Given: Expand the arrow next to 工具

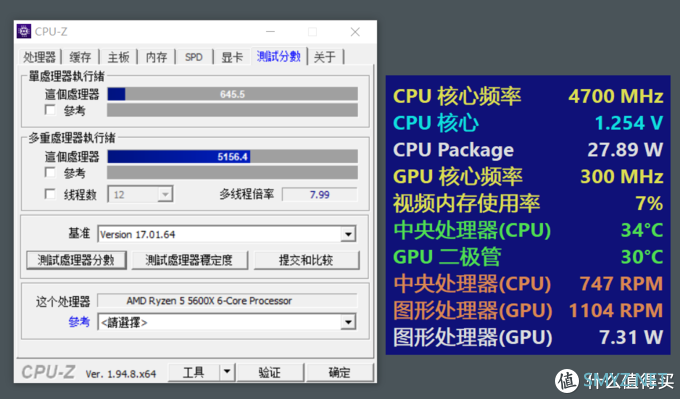Looking at the screenshot, I should click(x=227, y=373).
